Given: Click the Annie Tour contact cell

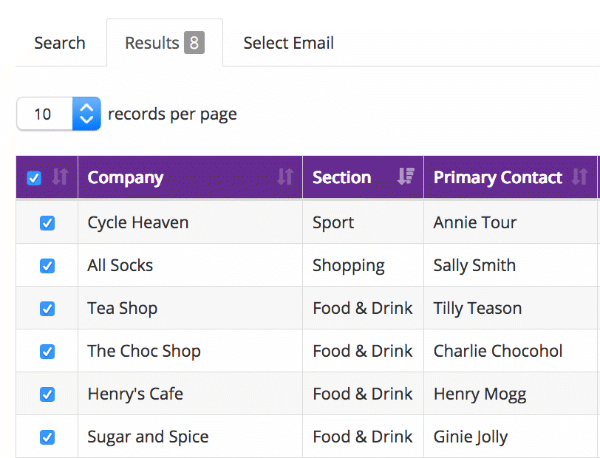Looking at the screenshot, I should click(475, 223).
